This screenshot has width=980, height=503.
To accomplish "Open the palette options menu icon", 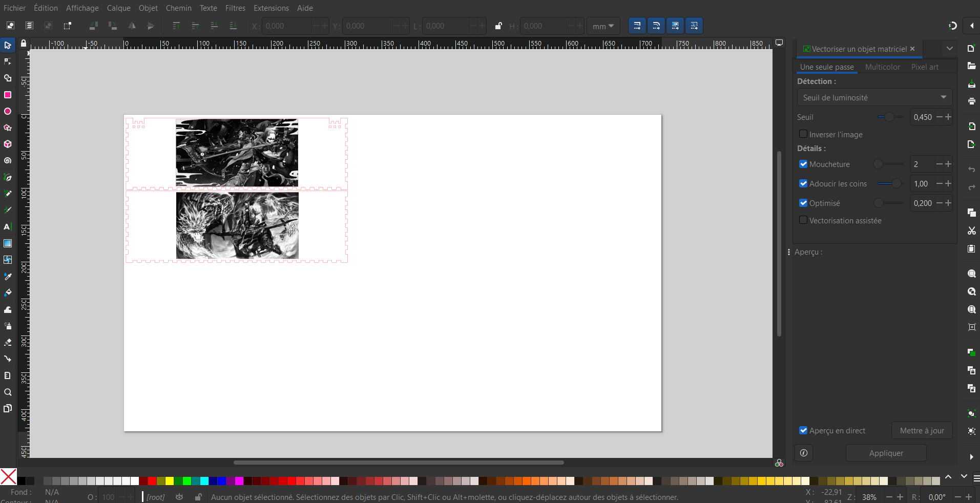I will pyautogui.click(x=976, y=478).
